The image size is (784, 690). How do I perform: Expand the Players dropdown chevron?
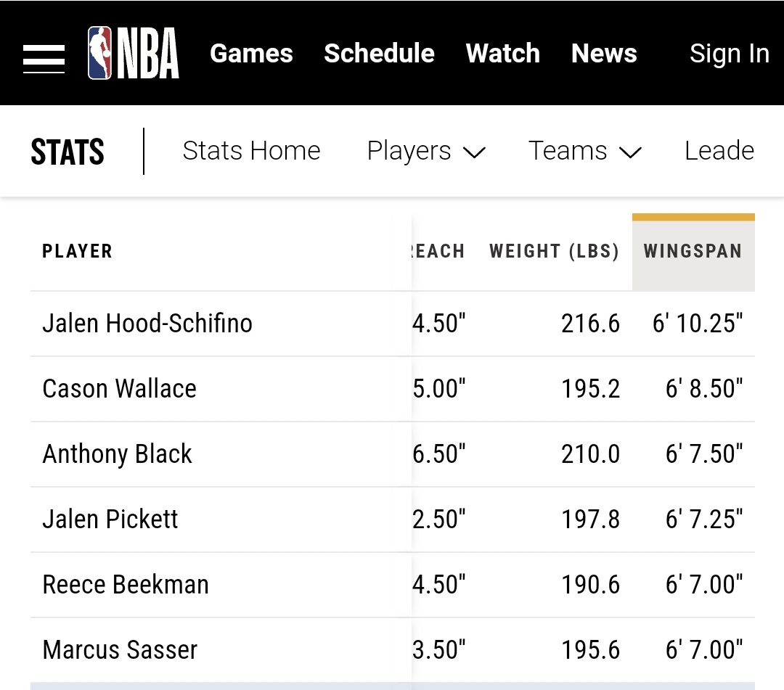pos(474,152)
